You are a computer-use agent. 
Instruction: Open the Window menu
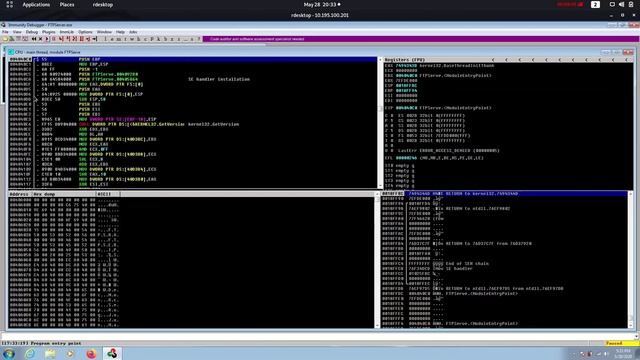(104, 32)
